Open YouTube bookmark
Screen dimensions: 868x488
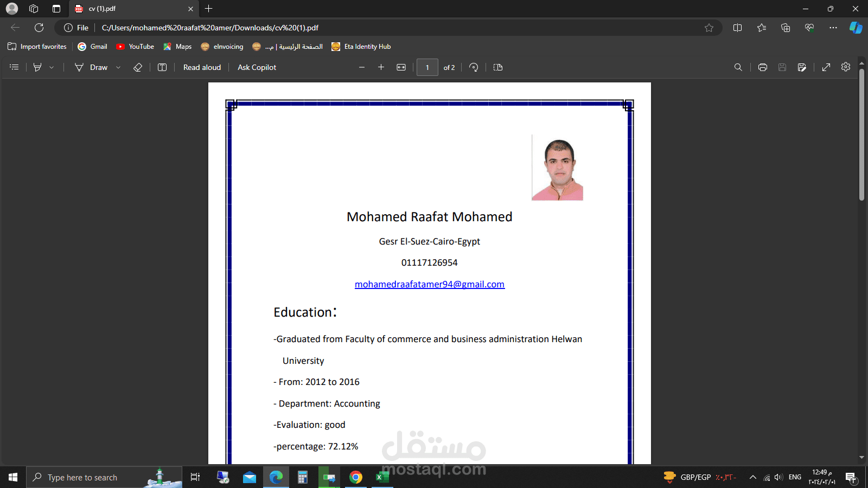point(135,47)
